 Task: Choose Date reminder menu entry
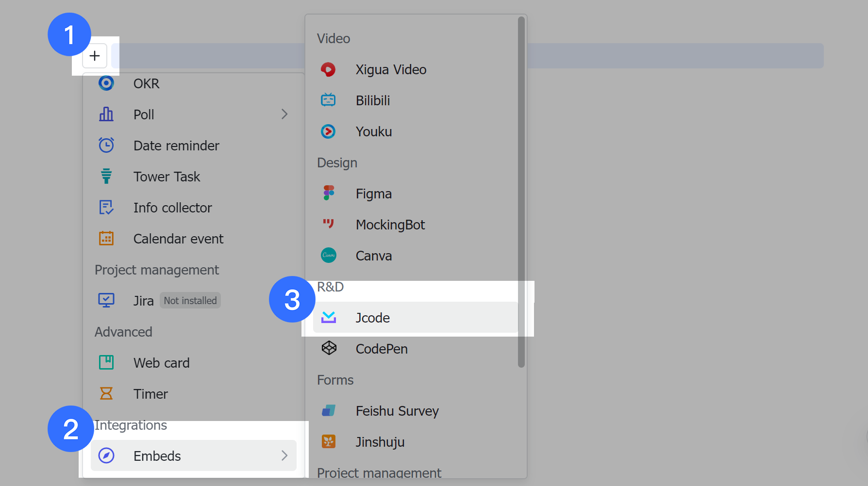[x=194, y=146]
